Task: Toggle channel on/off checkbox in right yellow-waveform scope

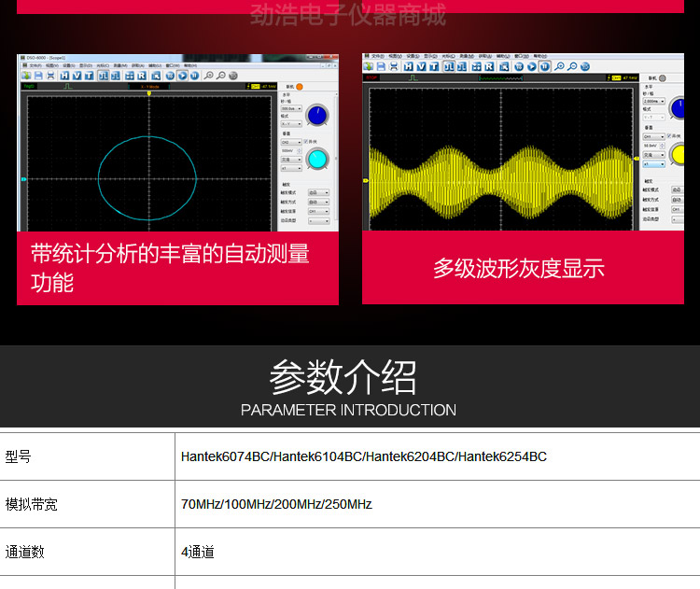Action: point(669,135)
